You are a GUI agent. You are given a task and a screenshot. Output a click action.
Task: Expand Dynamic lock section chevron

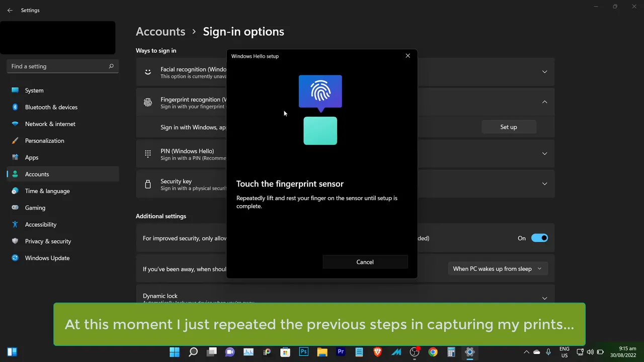click(544, 298)
